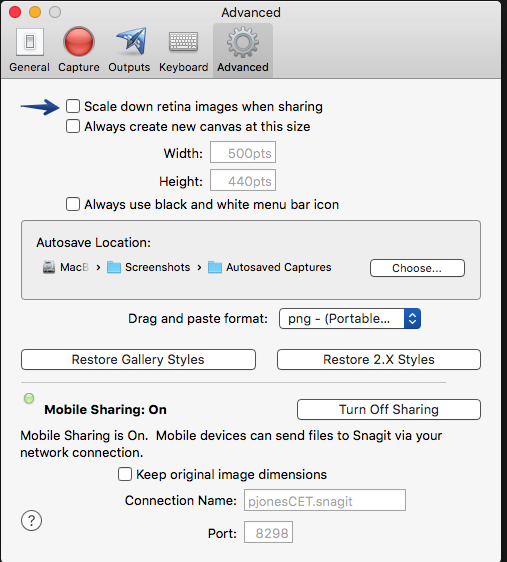Screen dimensions: 507x562
Task: Click the Port field showing 8298
Action: 268,532
